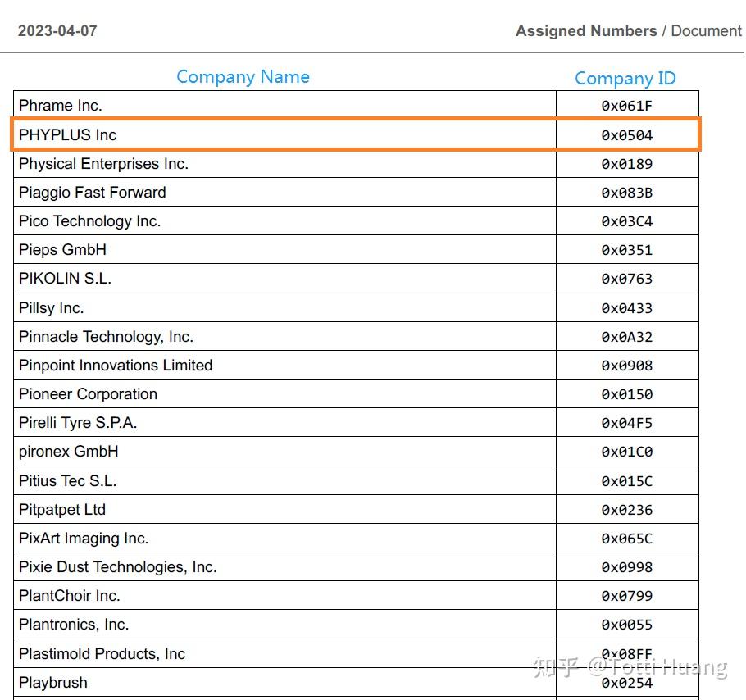Viewport: 746px width, 700px height.
Task: Click PixArt Imaging Inc. in the table
Action: [84, 539]
